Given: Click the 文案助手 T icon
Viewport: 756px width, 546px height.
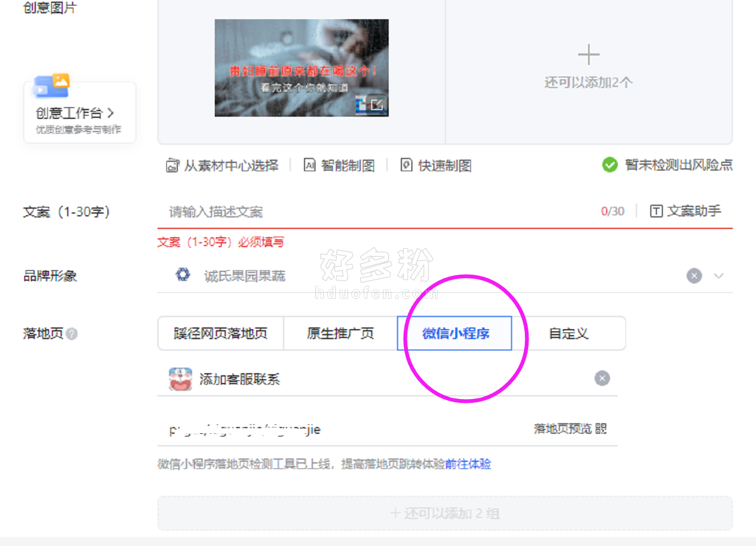Looking at the screenshot, I should point(656,211).
